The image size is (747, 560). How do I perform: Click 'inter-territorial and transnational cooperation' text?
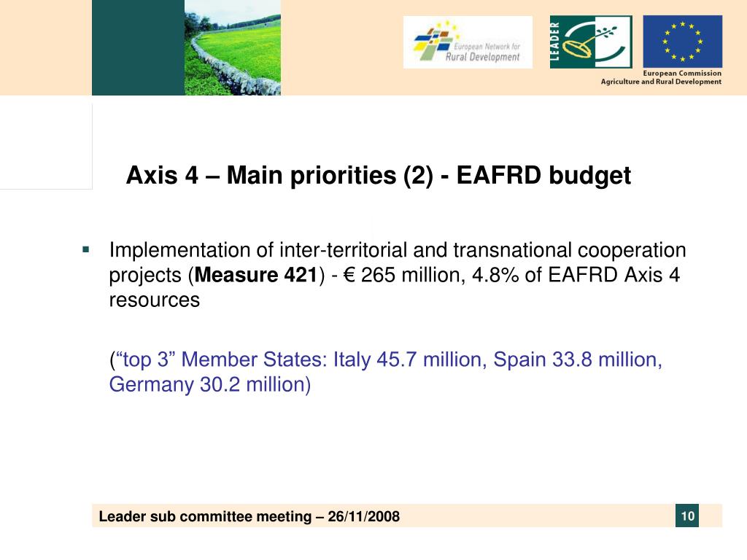[x=483, y=250]
